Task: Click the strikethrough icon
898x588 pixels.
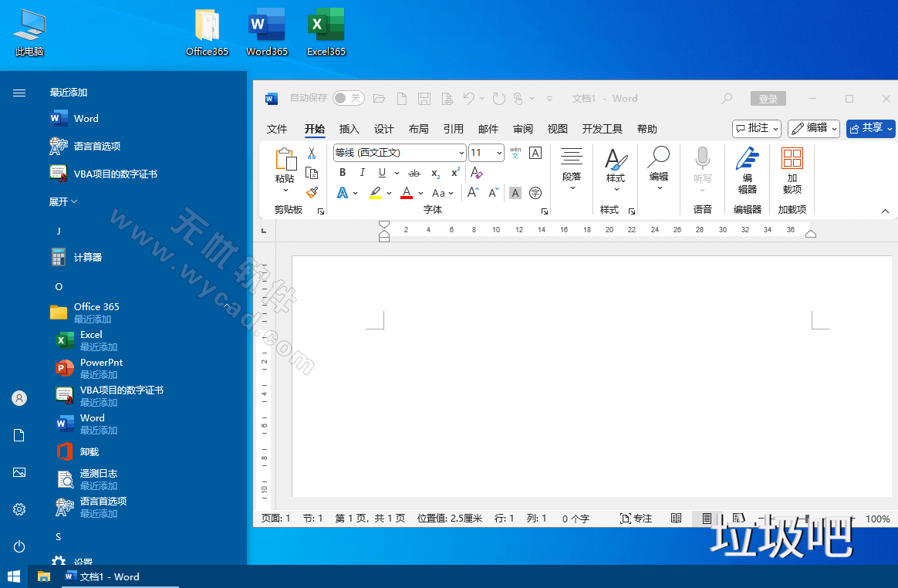Action: click(x=414, y=173)
